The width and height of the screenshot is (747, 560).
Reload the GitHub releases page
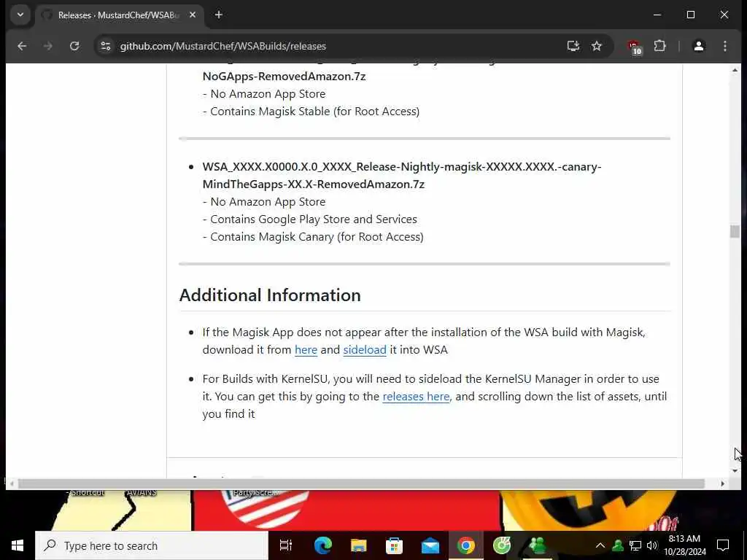74,46
